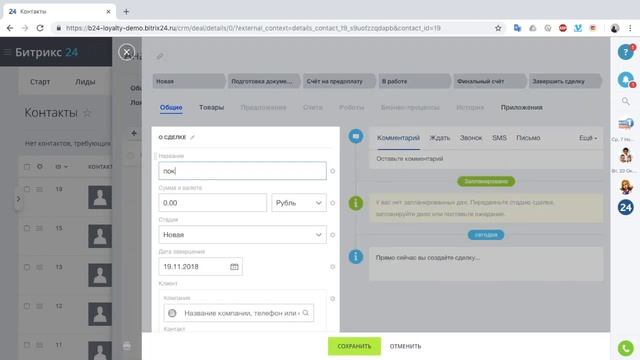Click the red AdBlock extension icon

tap(563, 28)
